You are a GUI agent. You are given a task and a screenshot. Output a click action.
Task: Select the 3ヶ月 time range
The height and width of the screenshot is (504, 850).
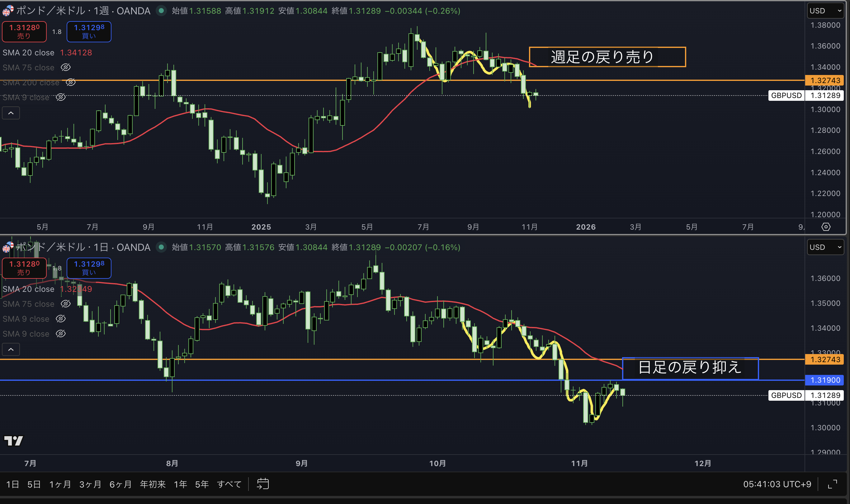pos(90,484)
